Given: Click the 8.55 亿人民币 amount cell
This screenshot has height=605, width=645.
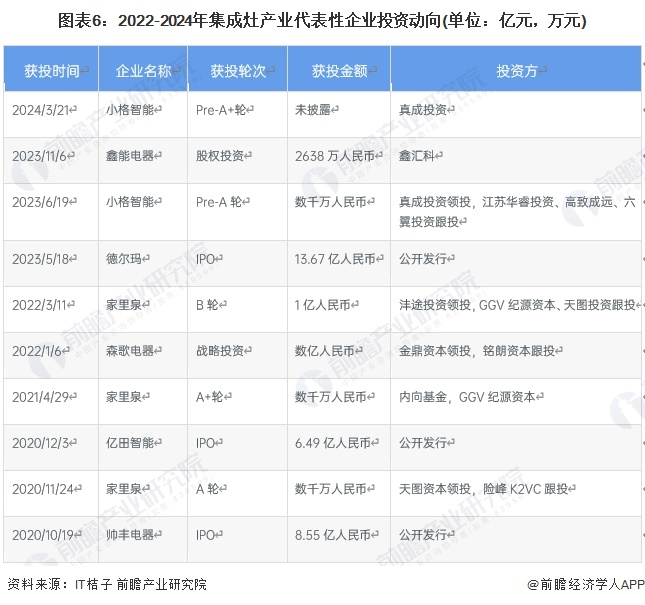Looking at the screenshot, I should tap(339, 540).
